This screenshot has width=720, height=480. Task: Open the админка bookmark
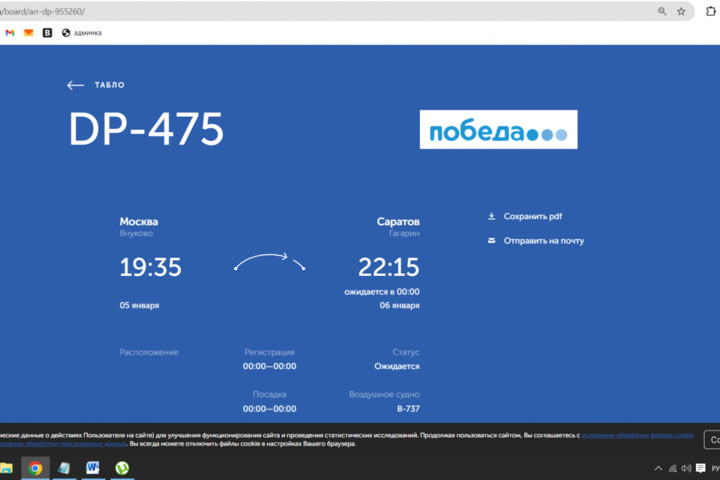[81, 33]
